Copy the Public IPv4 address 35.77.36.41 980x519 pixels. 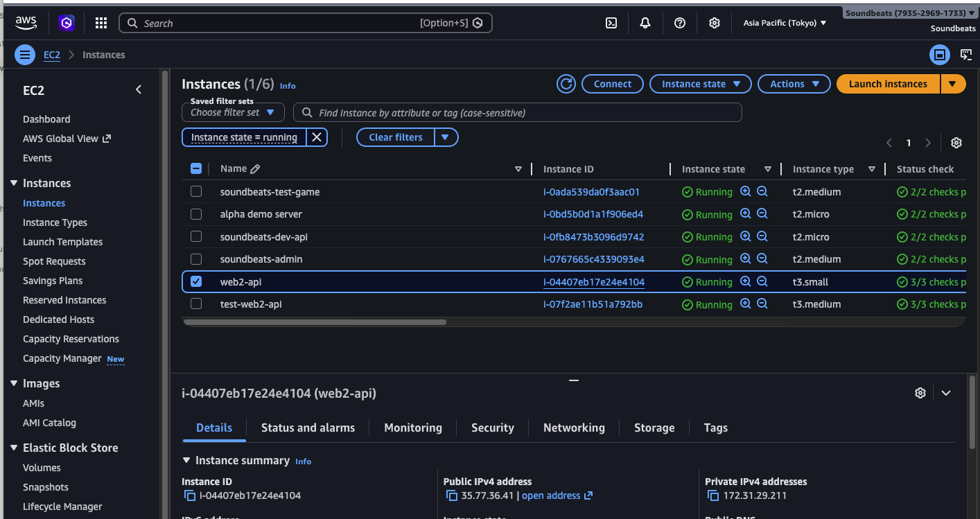point(452,495)
